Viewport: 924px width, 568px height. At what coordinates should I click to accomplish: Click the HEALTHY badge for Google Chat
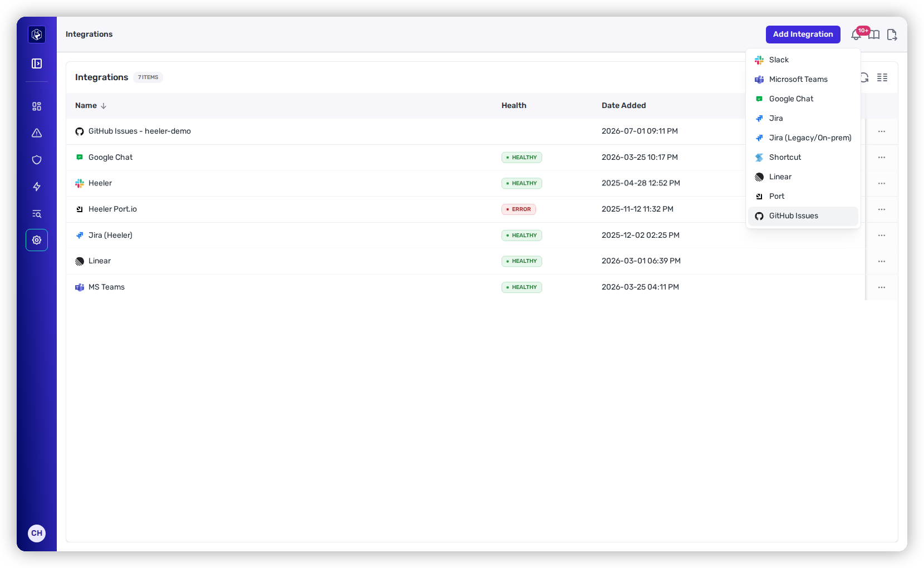(x=522, y=158)
